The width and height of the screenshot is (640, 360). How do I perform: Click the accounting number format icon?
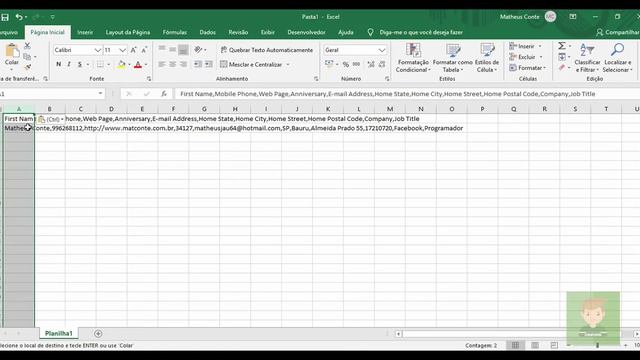[329, 64]
